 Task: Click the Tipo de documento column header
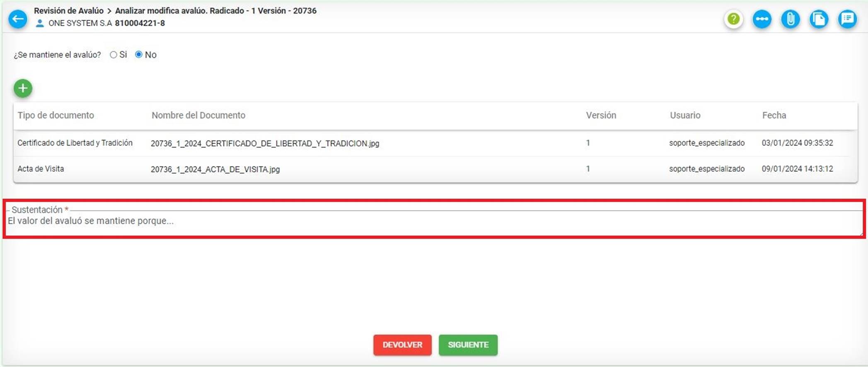(x=56, y=115)
